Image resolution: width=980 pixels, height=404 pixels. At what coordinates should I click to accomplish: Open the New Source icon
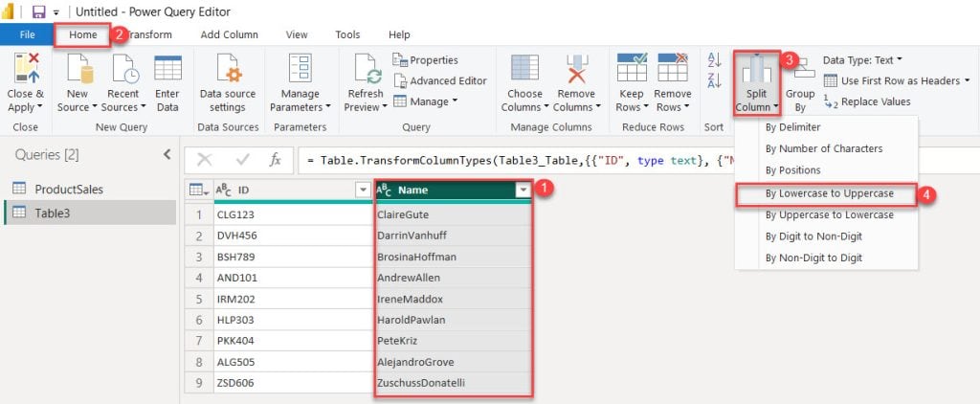pyautogui.click(x=80, y=68)
